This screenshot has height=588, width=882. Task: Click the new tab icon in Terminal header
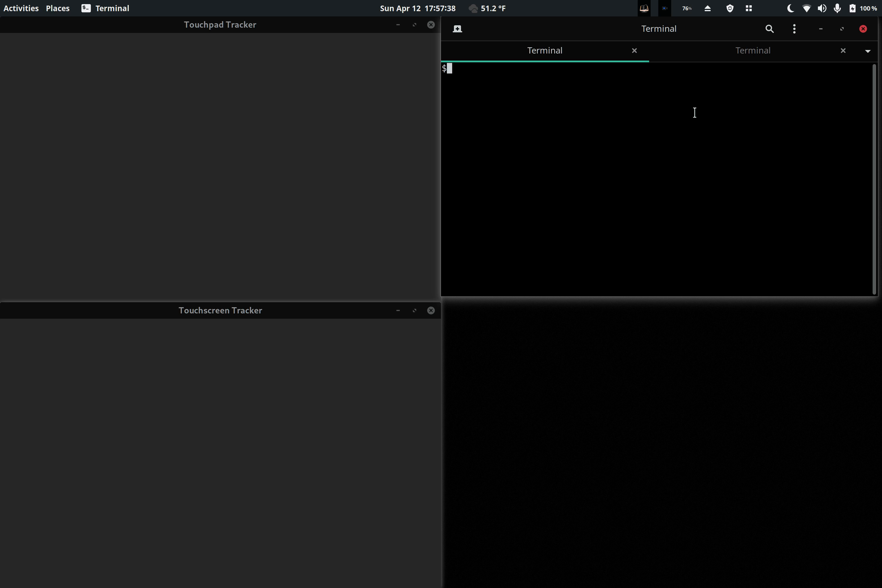coord(457,29)
